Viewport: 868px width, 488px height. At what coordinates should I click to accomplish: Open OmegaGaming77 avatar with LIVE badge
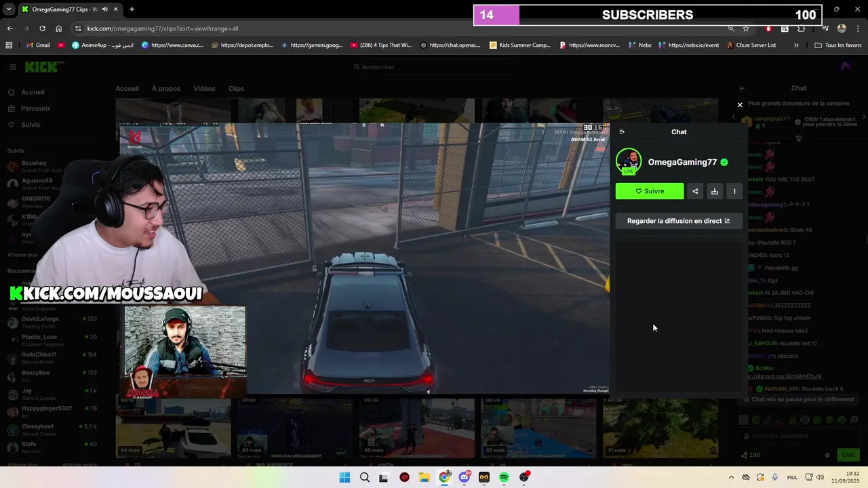[629, 161]
